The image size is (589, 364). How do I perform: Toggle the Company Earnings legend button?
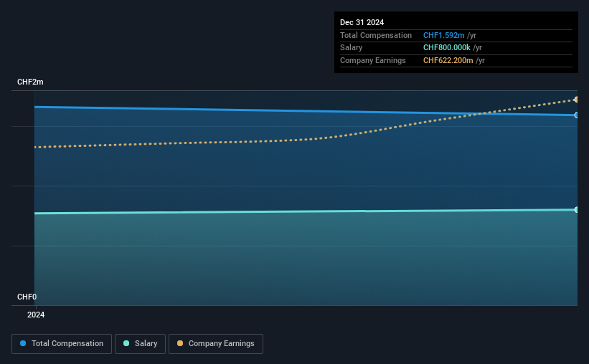[x=216, y=344]
